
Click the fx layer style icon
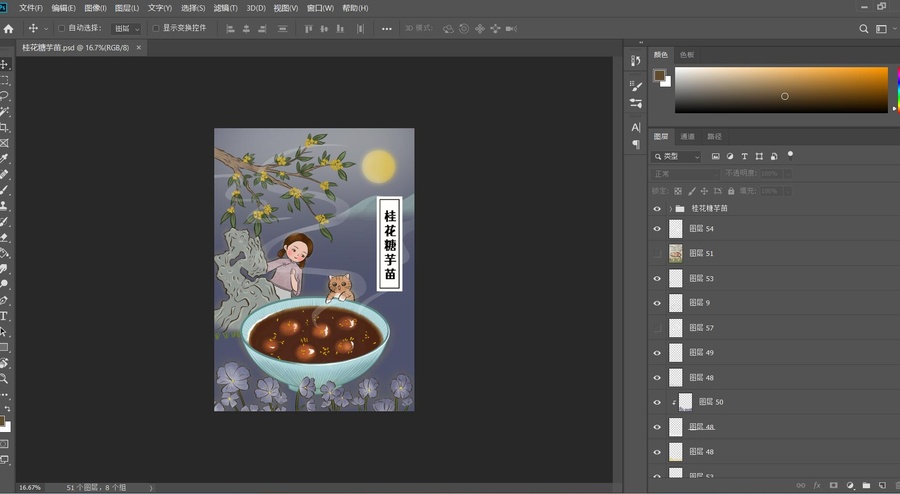[x=817, y=485]
